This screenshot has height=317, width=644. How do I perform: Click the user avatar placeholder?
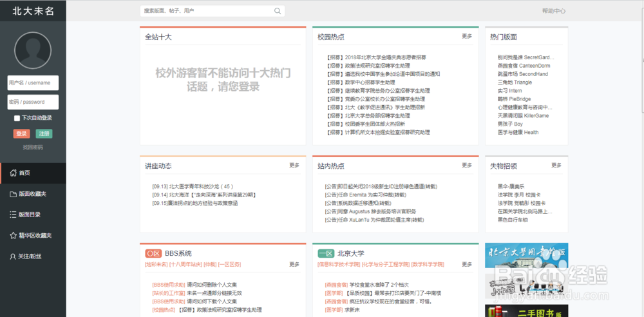pyautogui.click(x=33, y=50)
